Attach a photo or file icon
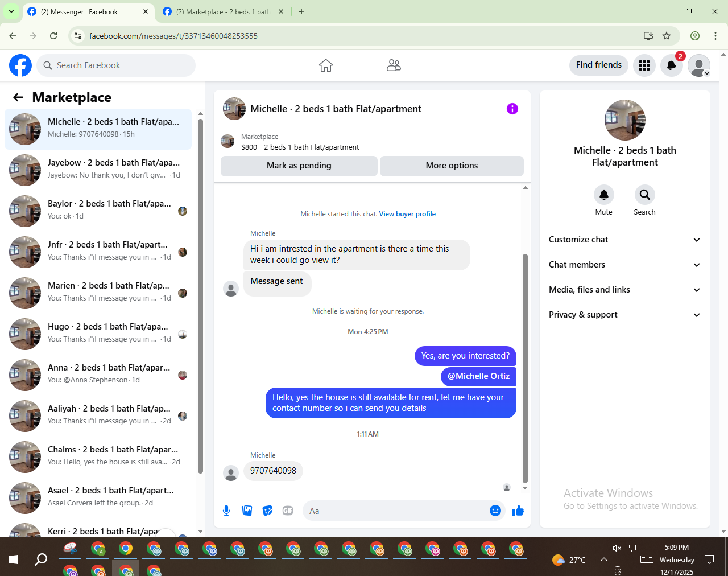 point(247,511)
